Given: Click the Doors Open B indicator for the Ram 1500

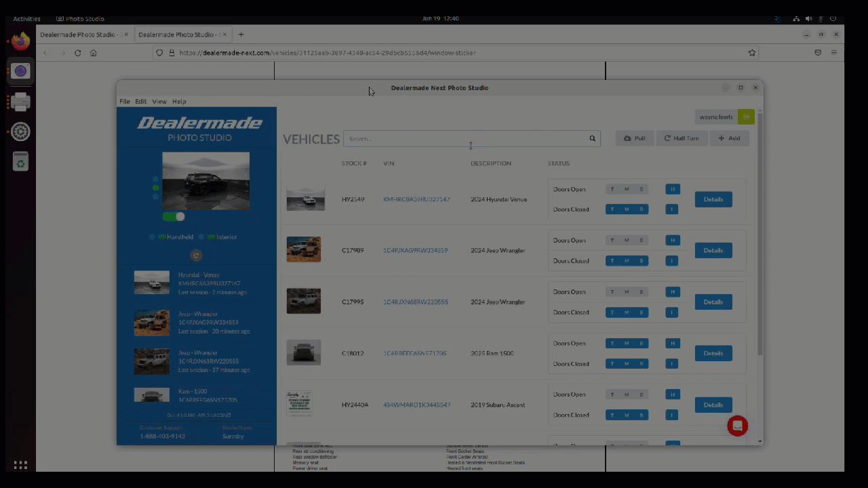Looking at the screenshot, I should click(642, 343).
